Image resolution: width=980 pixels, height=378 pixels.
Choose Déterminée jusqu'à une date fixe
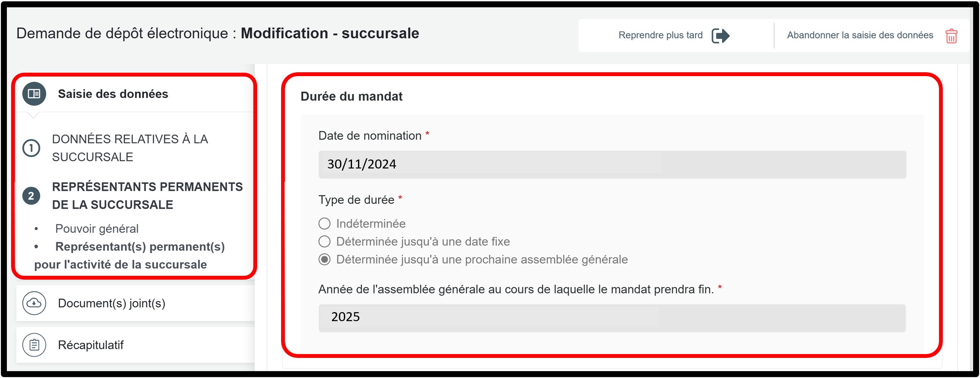point(325,242)
